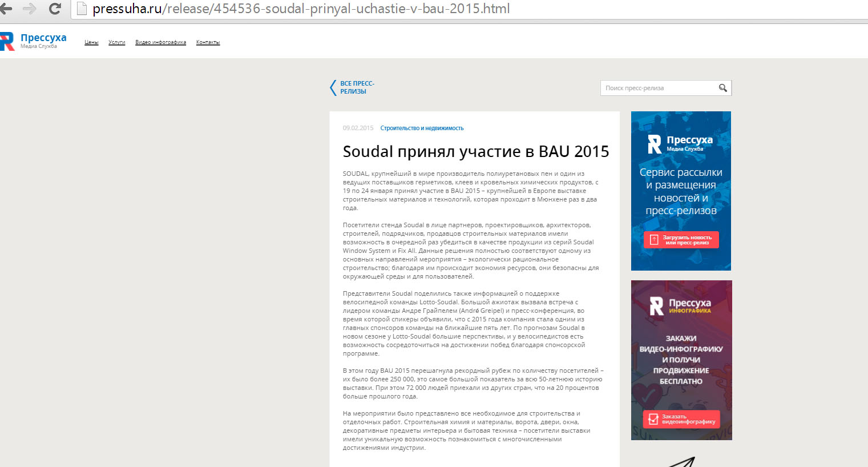Click the blue back chevron icon
Viewport: 868px width, 467px height.
point(333,87)
